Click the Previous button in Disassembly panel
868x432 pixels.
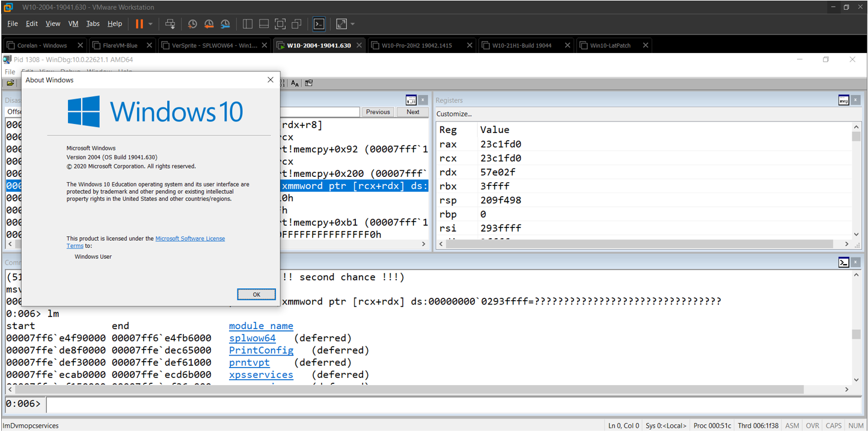point(377,112)
